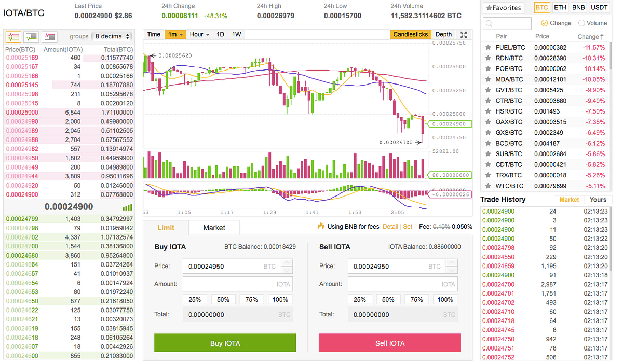Select the Volume radio button
This screenshot has width=623, height=364.
(581, 23)
